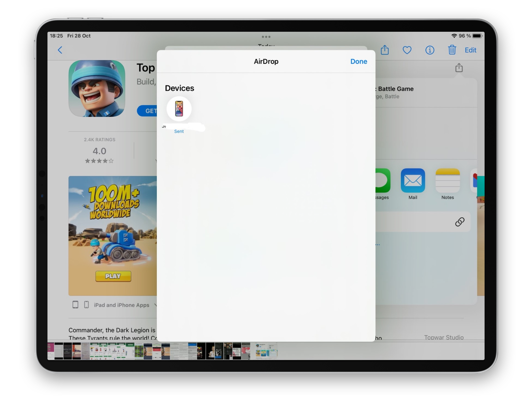Tap Done to close AirDrop
Image resolution: width=532 pixels, height=415 pixels.
pos(358,61)
